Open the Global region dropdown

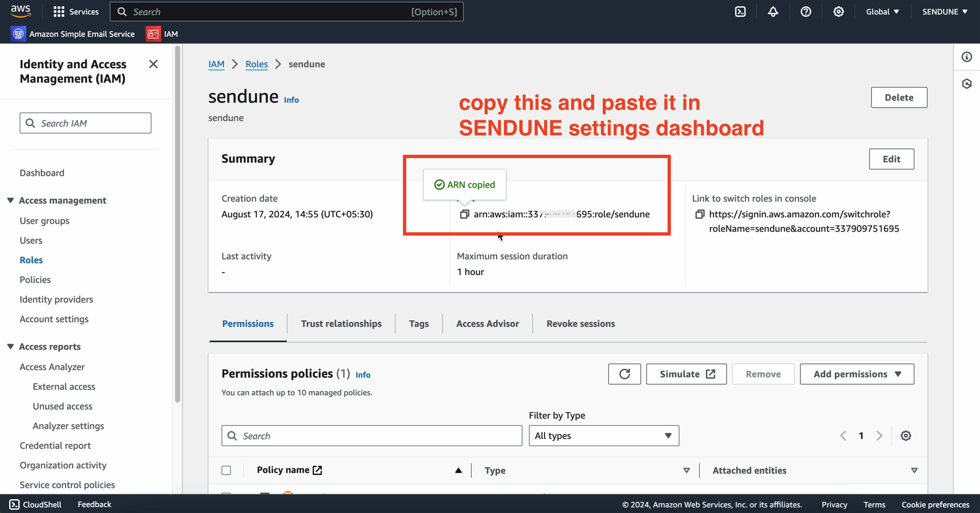coord(882,12)
